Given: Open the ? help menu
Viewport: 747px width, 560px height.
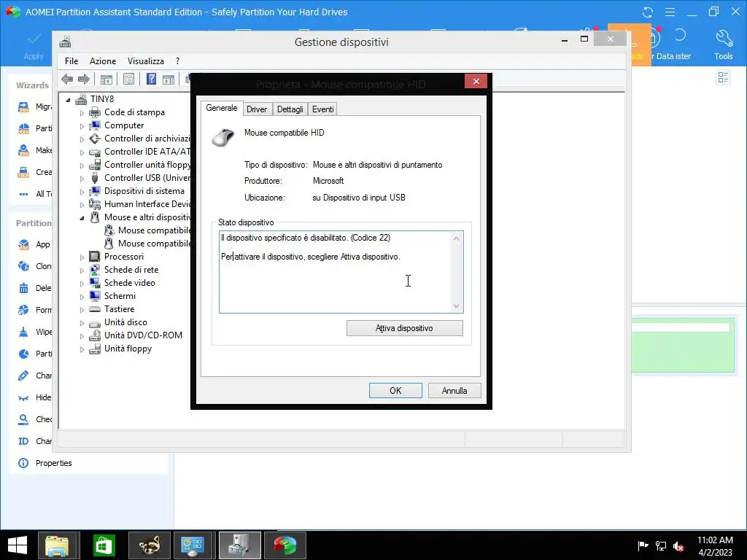Looking at the screenshot, I should (178, 61).
